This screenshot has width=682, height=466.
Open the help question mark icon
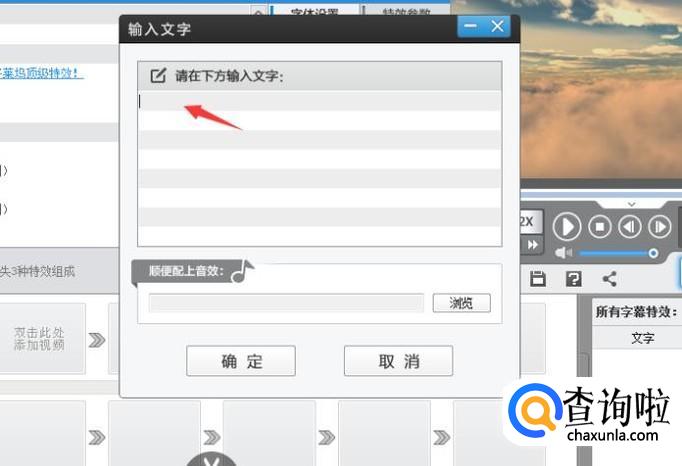(574, 278)
